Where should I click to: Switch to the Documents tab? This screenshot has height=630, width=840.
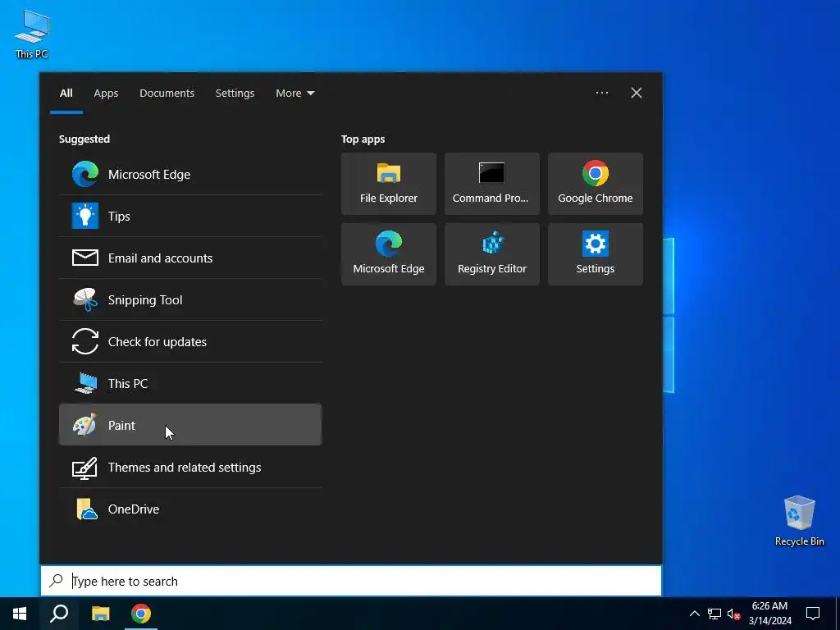167,94
